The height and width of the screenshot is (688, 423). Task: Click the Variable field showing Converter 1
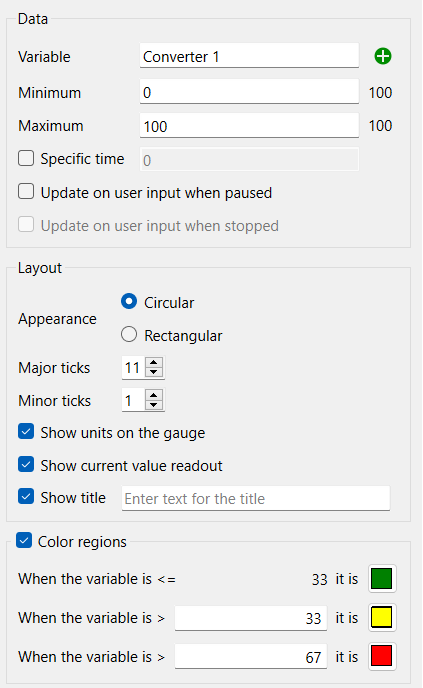coord(249,56)
